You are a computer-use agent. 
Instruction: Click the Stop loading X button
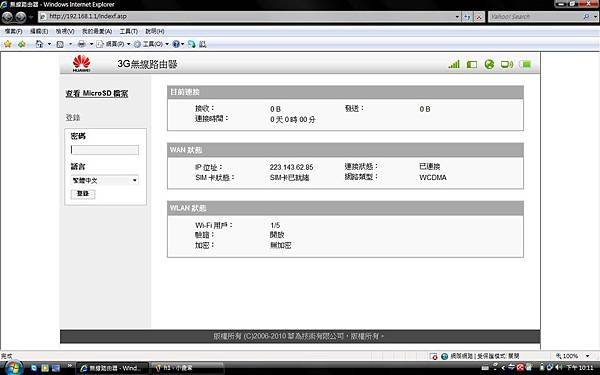click(479, 16)
